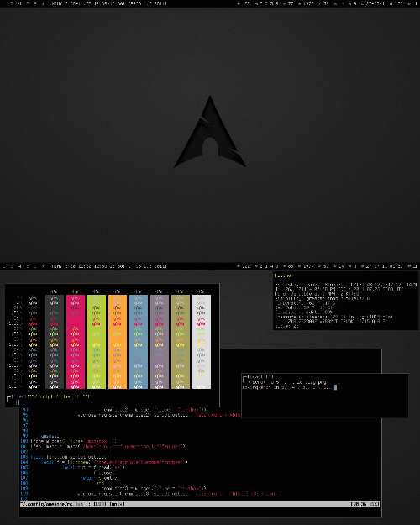Click the lime green column in the color test terminal
Image resolution: width=420 pixels, height=525 pixels.
point(97,342)
